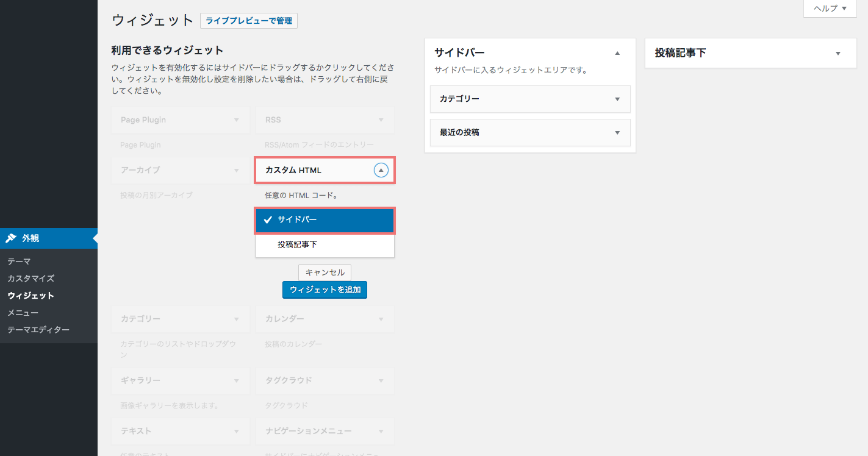Expand the ギャラリー available widget arrow
The width and height of the screenshot is (868, 456).
point(237,380)
